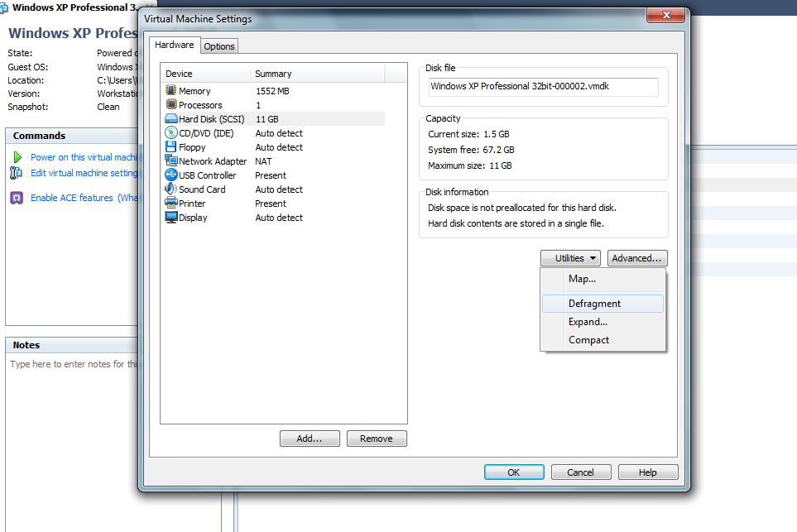Select the Processors row label
Viewport: 797px width, 532px height.
[x=200, y=105]
